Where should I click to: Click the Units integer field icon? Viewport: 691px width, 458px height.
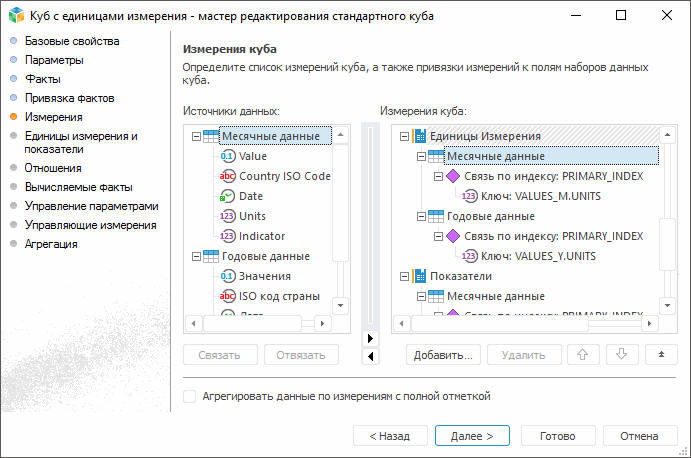point(227,216)
